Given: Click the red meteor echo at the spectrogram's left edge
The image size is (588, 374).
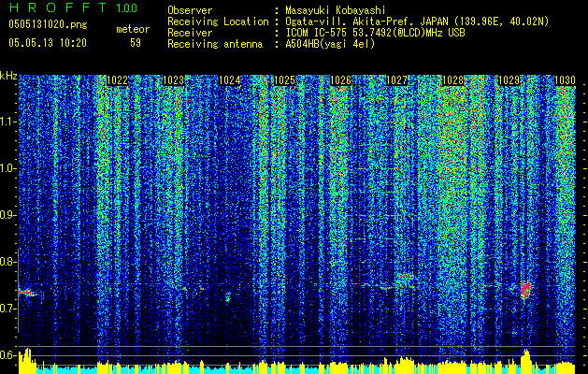Looking at the screenshot, I should [x=26, y=293].
